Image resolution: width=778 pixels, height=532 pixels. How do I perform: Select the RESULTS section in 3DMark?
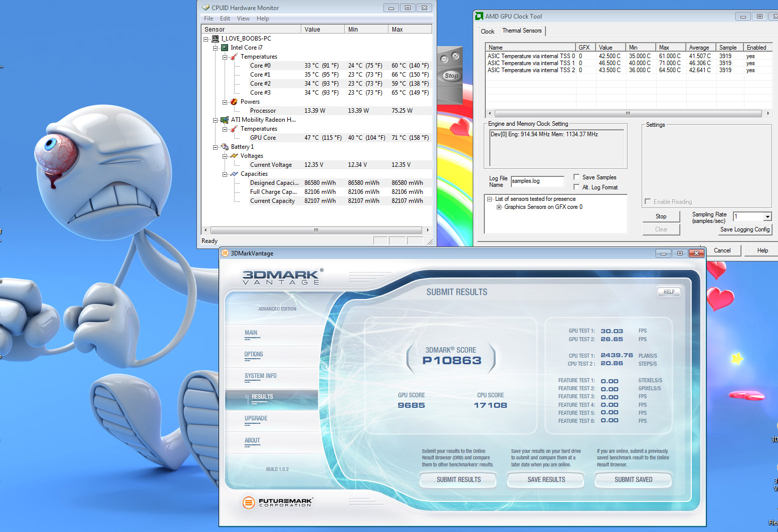point(272,400)
